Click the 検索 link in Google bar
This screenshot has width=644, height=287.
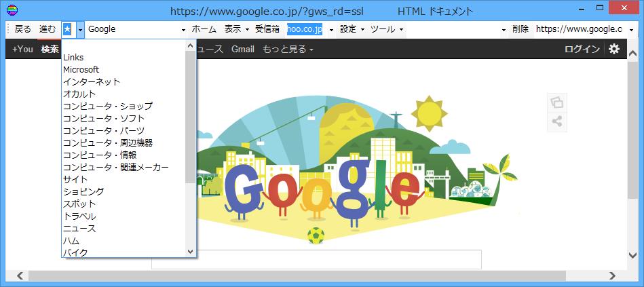[50, 50]
